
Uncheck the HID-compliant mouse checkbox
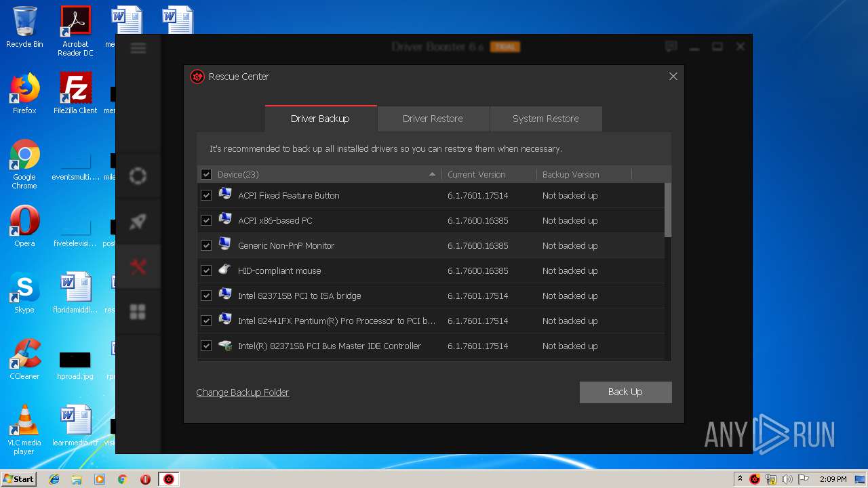tap(206, 270)
